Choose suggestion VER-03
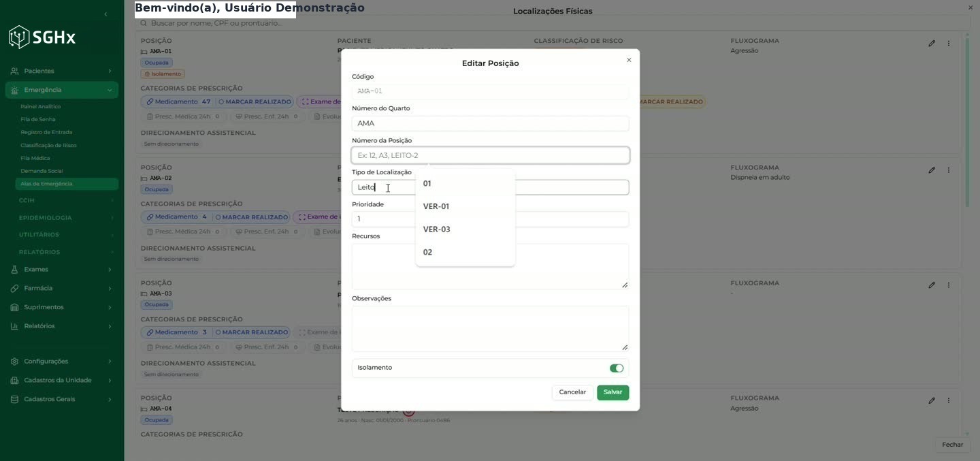This screenshot has width=980, height=461. point(465,229)
